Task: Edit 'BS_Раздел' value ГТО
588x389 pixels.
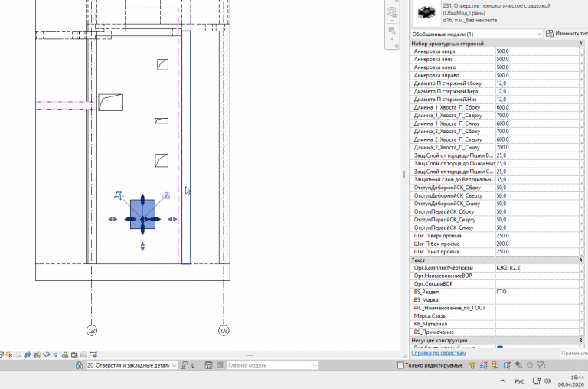Action: 537,292
